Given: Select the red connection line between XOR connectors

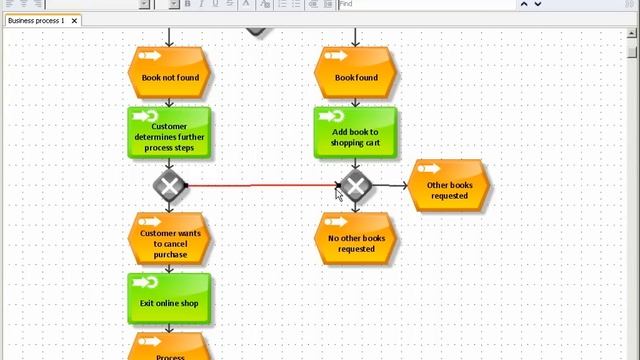Looking at the screenshot, I should point(261,185).
